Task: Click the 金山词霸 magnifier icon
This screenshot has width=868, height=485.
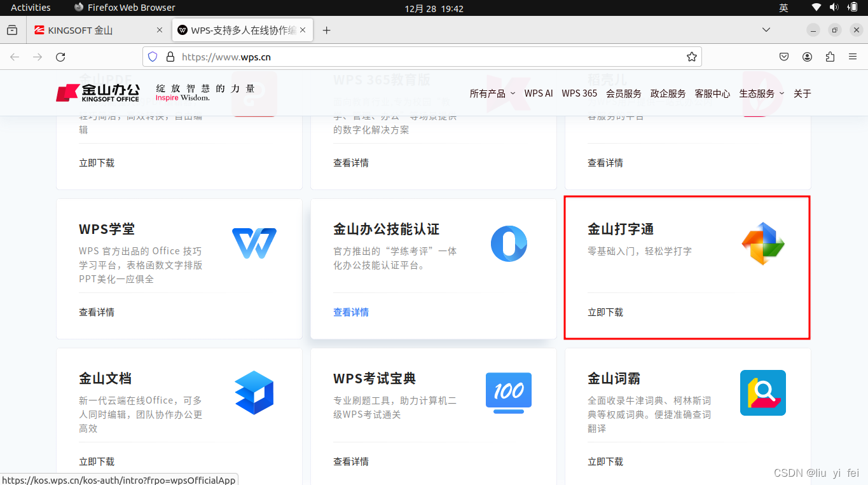Action: pos(763,393)
